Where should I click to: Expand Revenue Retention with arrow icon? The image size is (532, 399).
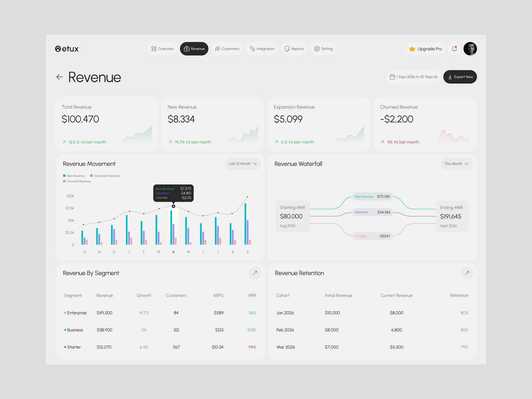(467, 273)
